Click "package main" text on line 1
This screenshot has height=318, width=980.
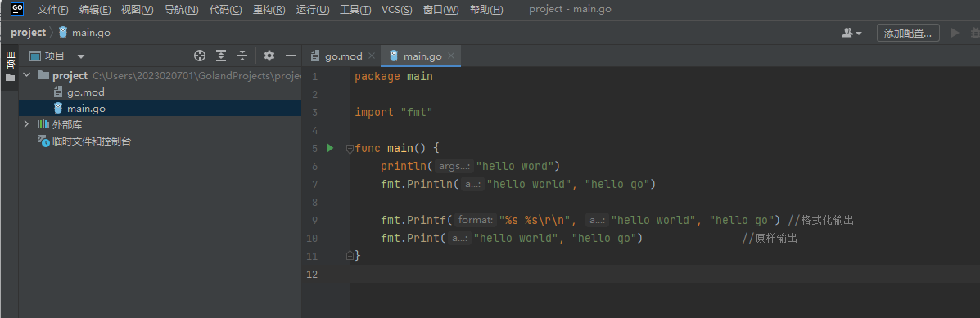tap(393, 77)
